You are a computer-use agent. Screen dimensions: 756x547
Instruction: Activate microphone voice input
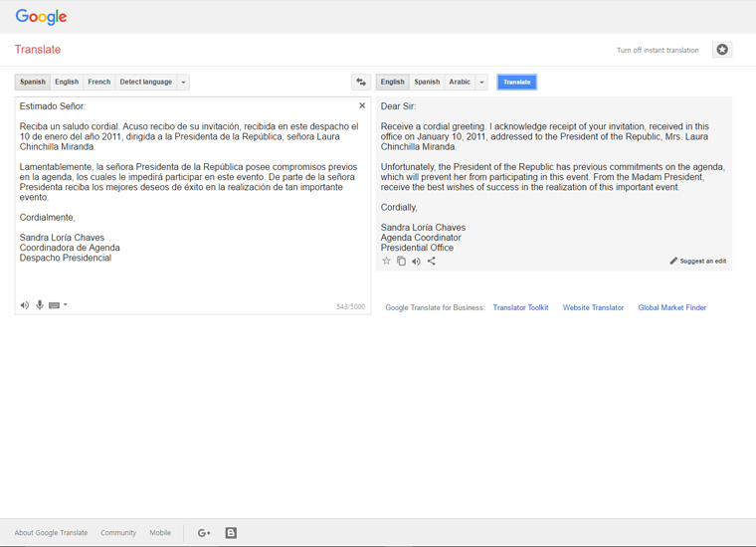(40, 304)
